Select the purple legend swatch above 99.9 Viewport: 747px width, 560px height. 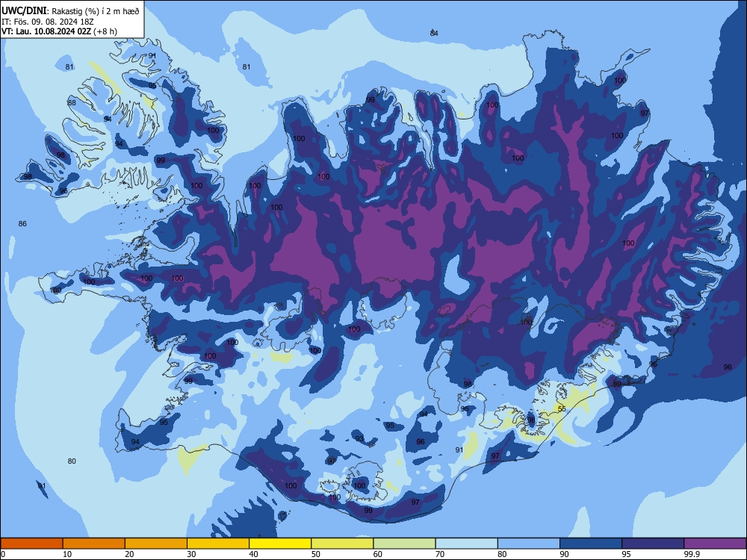point(715,544)
